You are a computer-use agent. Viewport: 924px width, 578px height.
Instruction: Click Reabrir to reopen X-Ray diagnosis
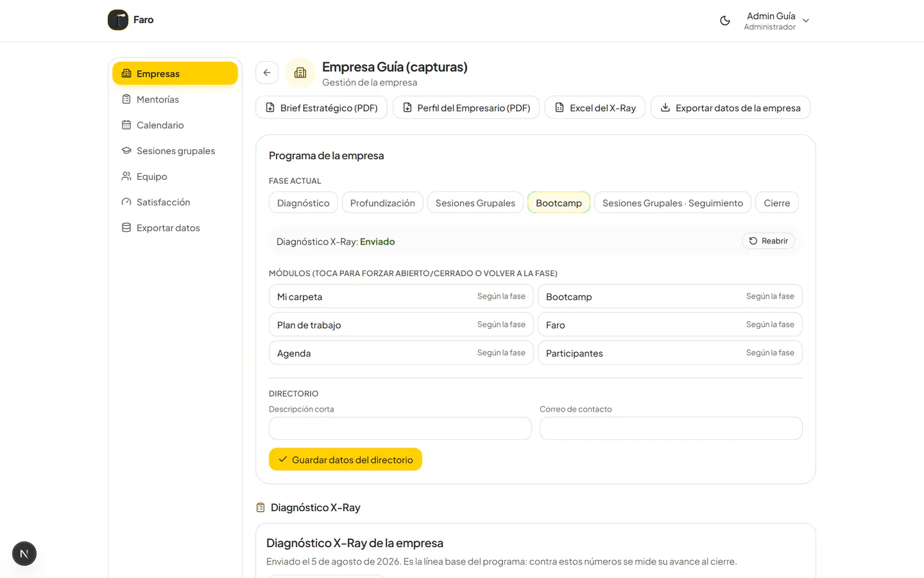(x=769, y=241)
